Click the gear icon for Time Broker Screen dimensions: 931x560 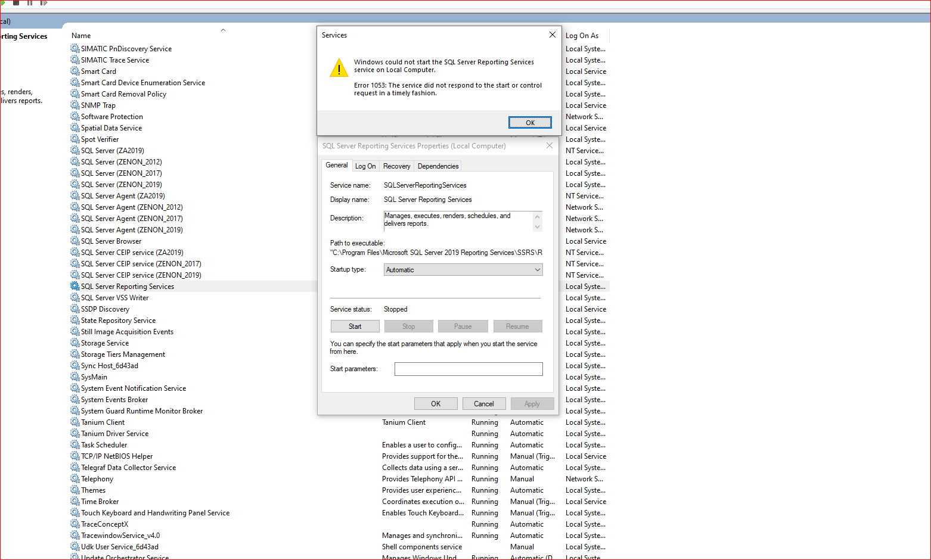(x=75, y=501)
